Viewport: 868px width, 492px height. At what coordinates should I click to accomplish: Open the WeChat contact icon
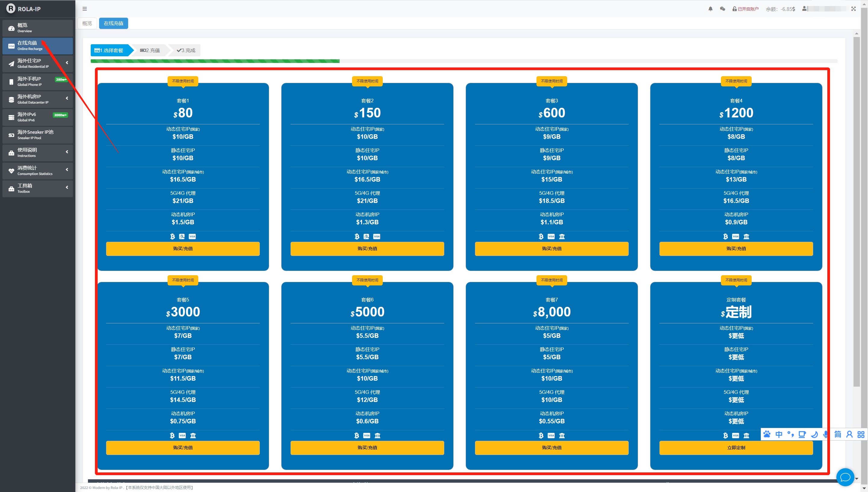722,9
